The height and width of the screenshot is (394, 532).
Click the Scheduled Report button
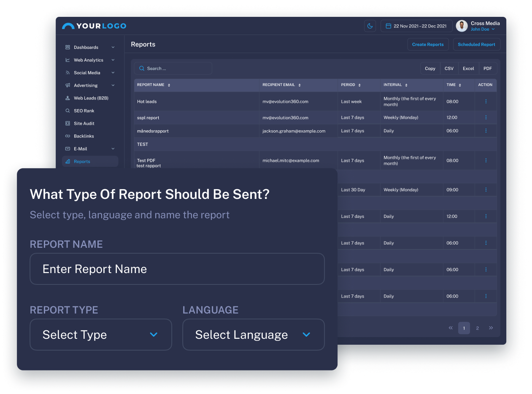(476, 45)
